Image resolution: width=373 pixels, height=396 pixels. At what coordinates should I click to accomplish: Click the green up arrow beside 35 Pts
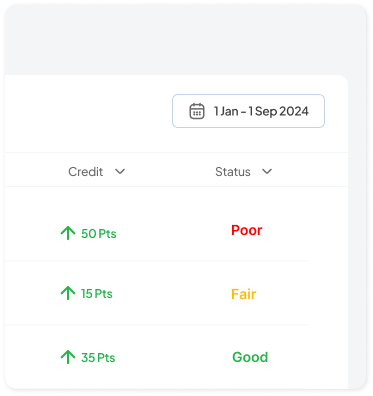coord(68,357)
